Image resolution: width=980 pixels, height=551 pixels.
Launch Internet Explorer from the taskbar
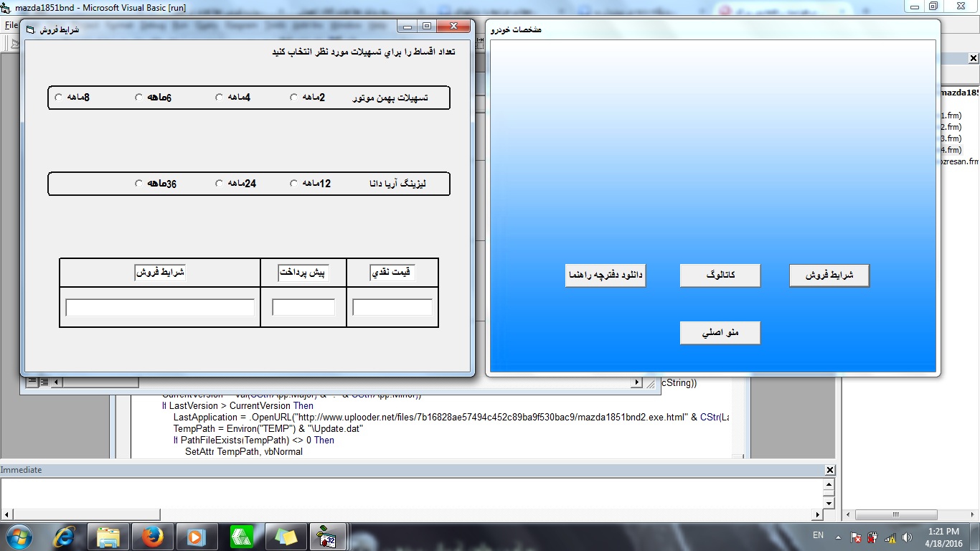coord(65,537)
